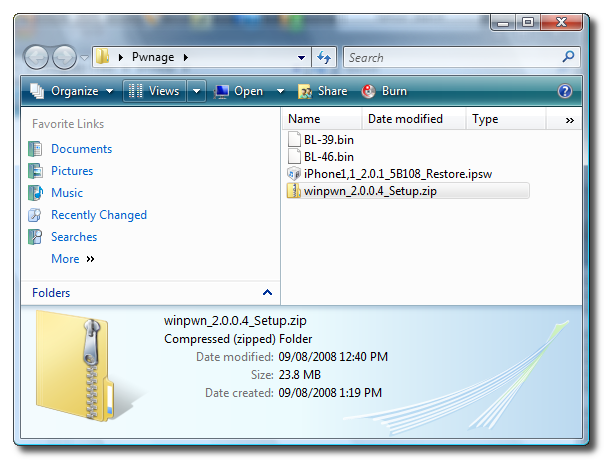Sort by Type column header
Image resolution: width=604 pixels, height=460 pixels.
pos(506,119)
